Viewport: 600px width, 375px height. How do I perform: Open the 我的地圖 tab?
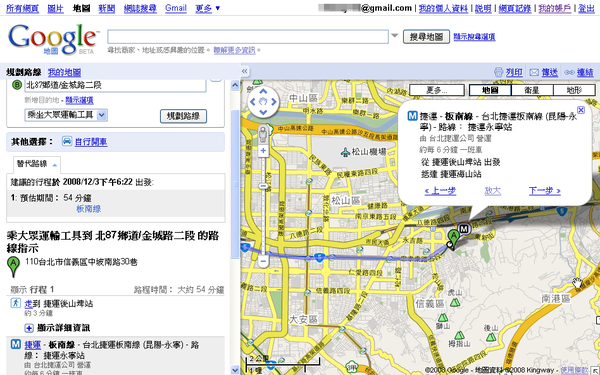pyautogui.click(x=64, y=72)
